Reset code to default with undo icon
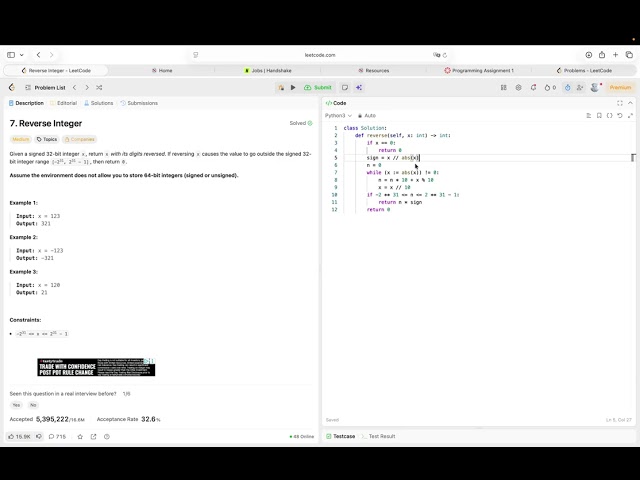Screen dimensions: 640x480 point(620,116)
